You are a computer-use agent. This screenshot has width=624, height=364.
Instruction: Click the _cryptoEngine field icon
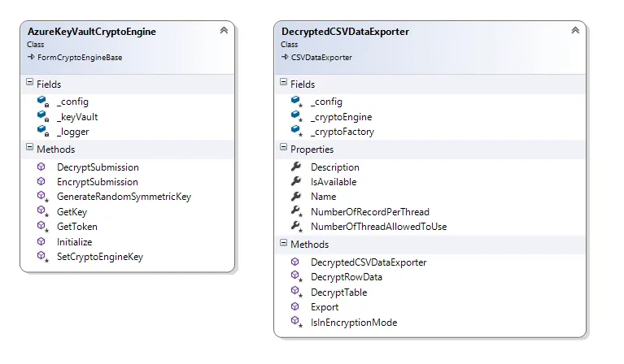pos(296,116)
